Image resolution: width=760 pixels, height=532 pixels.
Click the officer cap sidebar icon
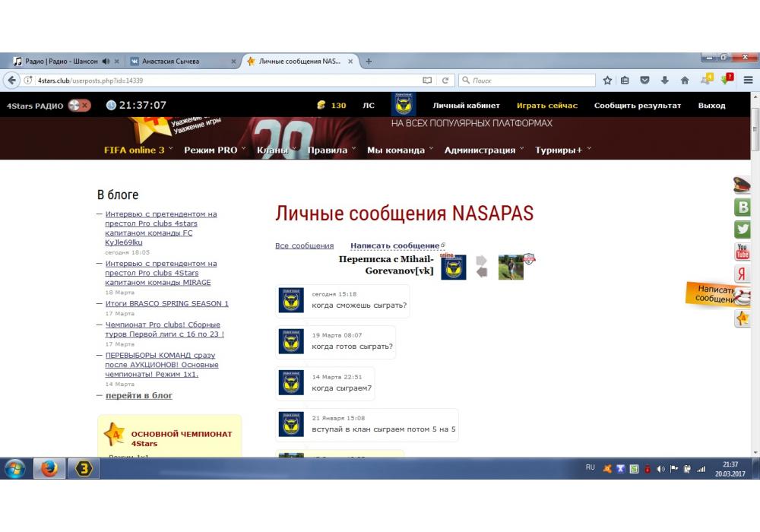[742, 185]
